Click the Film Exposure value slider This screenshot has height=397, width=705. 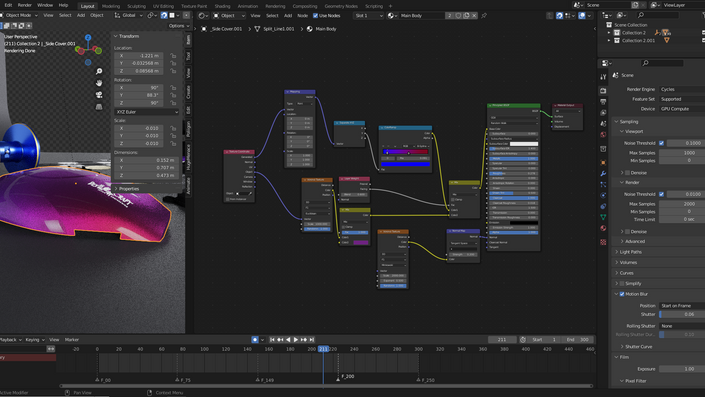pyautogui.click(x=682, y=369)
